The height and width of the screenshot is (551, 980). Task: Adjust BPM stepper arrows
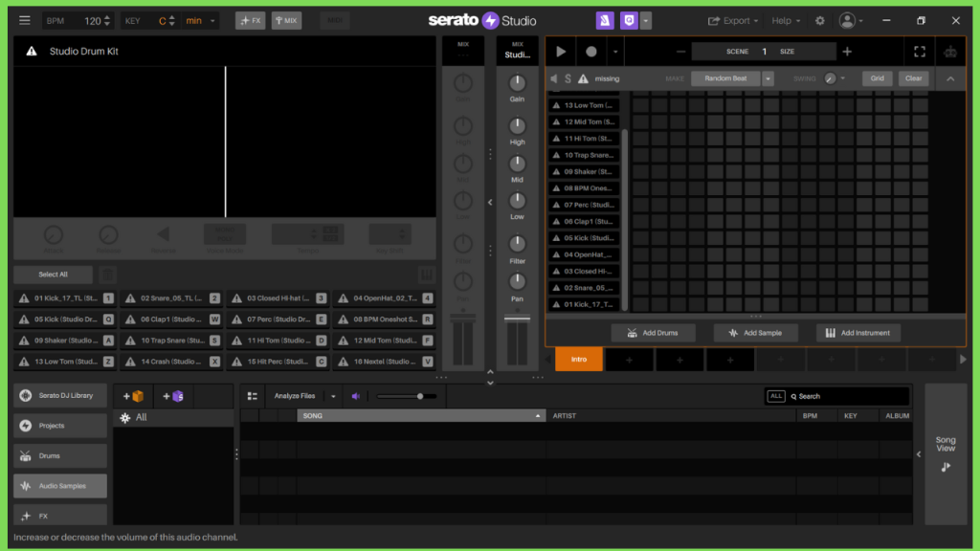coord(107,21)
